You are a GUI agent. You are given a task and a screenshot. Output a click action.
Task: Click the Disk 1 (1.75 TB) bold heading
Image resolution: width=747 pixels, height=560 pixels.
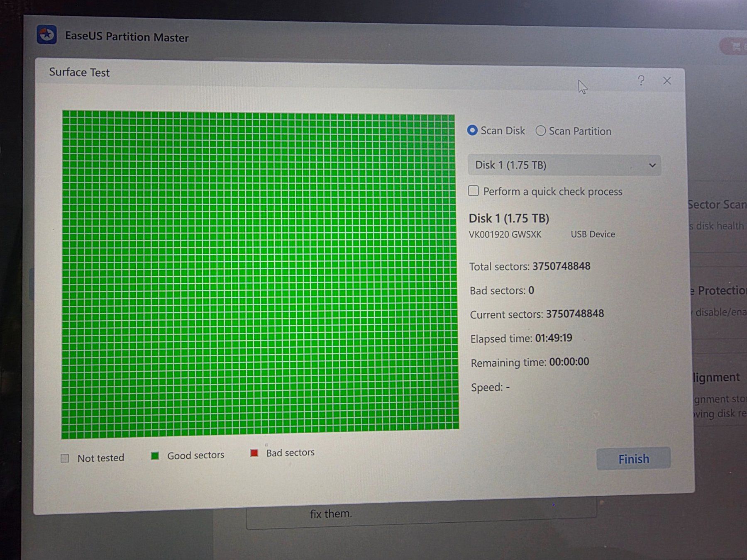point(509,218)
